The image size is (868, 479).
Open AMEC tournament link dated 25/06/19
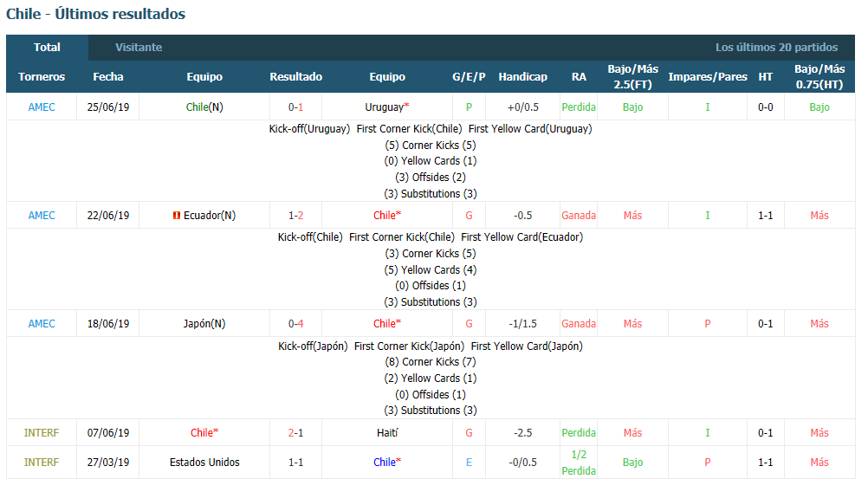42,107
